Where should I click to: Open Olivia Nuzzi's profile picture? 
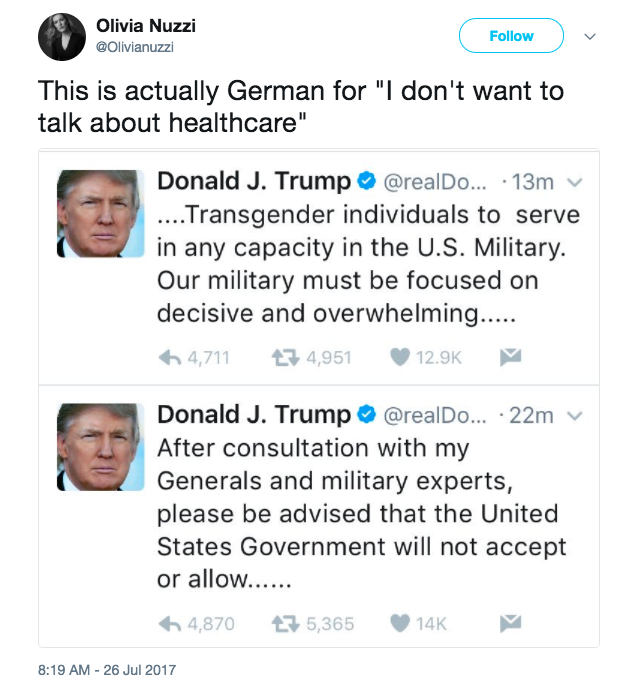pyautogui.click(x=62, y=37)
